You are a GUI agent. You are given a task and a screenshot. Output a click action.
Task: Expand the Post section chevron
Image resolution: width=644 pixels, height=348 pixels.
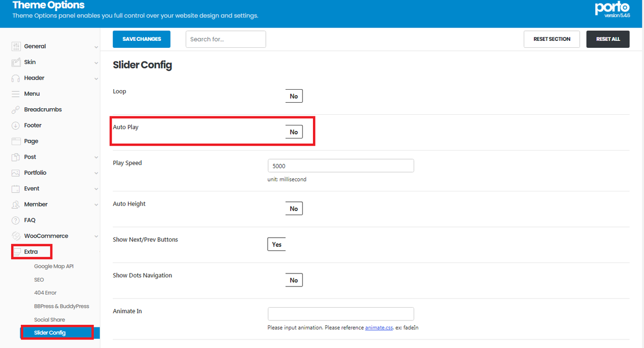96,158
